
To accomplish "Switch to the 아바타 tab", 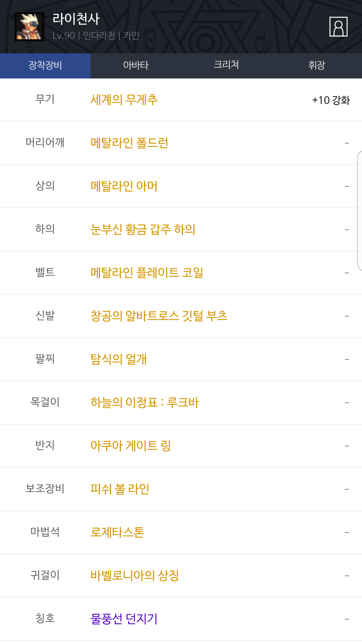I will [x=136, y=65].
